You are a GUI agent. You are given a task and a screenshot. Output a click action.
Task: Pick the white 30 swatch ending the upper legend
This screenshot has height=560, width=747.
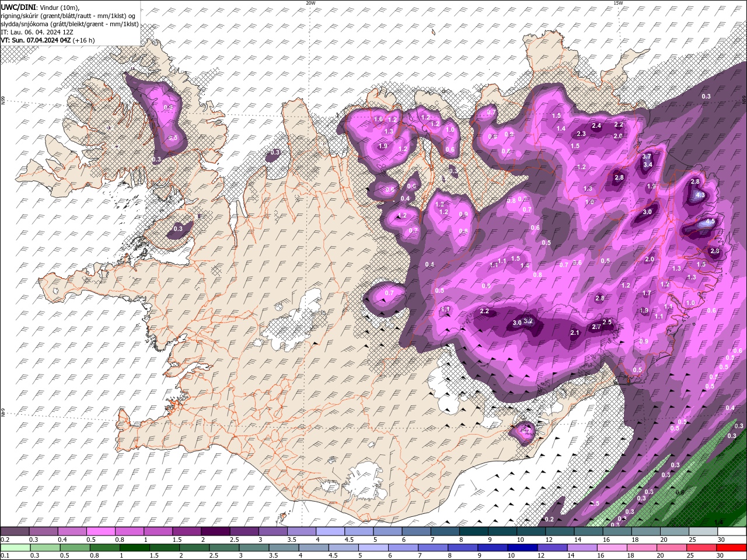(732, 531)
